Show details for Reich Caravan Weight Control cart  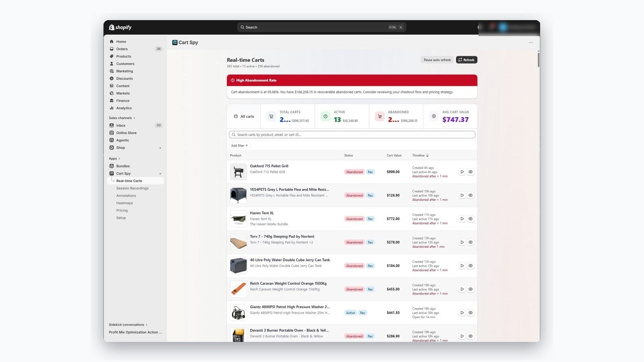(470, 289)
